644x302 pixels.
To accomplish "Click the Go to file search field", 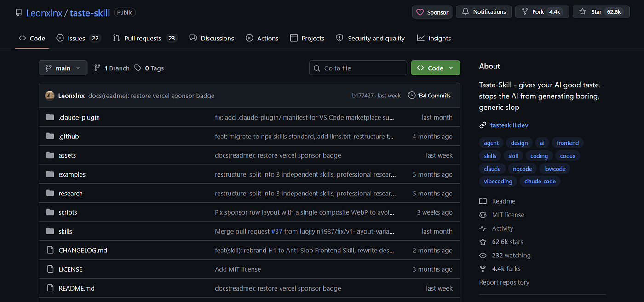I will (x=358, y=68).
